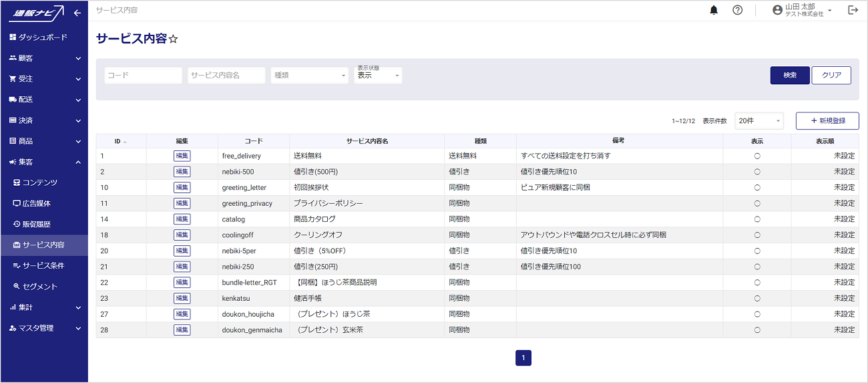Click the 新規登録 button
The width and height of the screenshot is (868, 383).
tap(827, 121)
